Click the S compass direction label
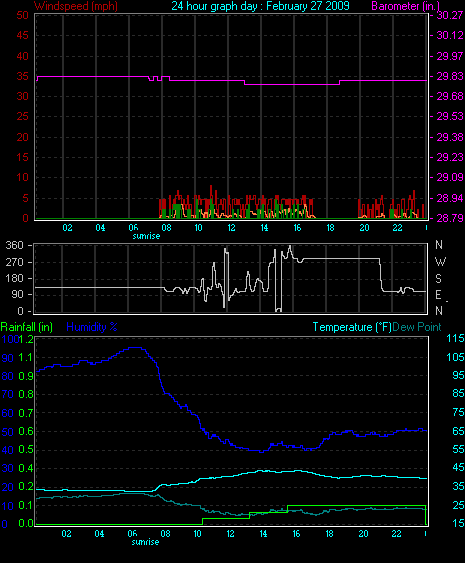This screenshot has height=563, width=465. coord(438,278)
